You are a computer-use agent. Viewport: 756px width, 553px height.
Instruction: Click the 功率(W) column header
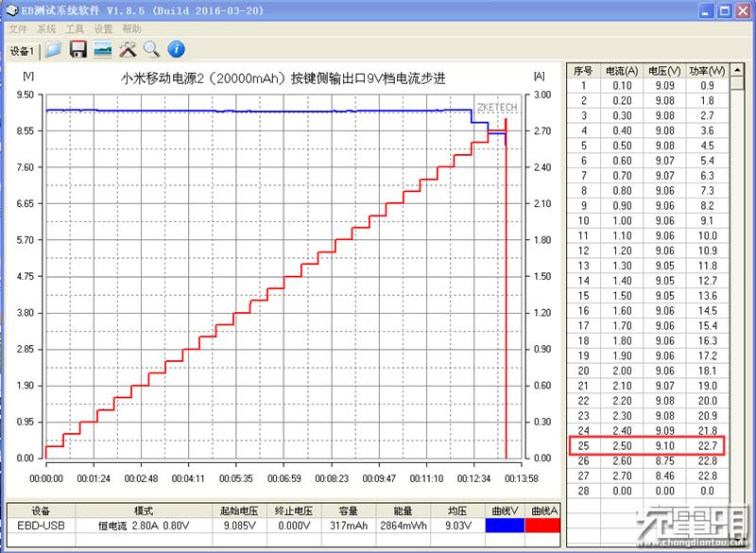click(707, 71)
